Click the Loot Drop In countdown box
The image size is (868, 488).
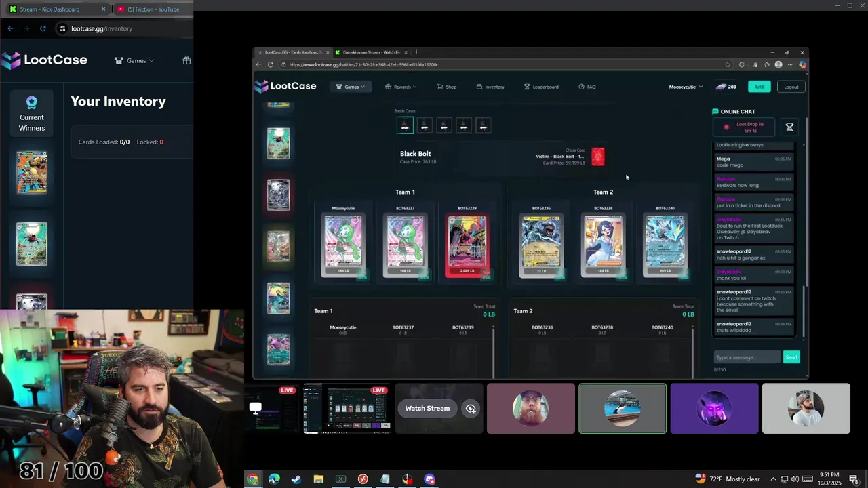click(745, 127)
